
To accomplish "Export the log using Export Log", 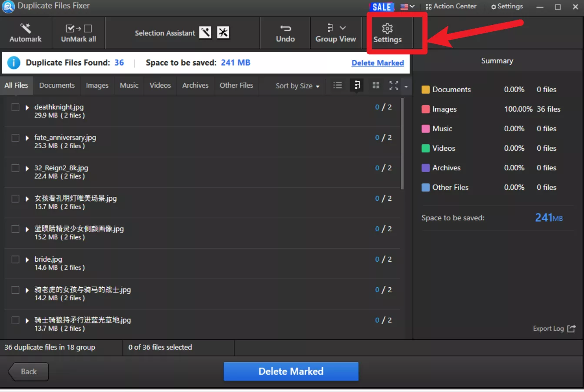I will coord(554,329).
